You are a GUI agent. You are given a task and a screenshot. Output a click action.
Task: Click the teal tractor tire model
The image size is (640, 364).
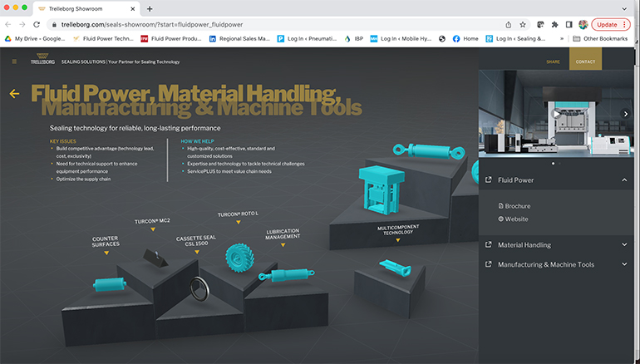point(240,257)
